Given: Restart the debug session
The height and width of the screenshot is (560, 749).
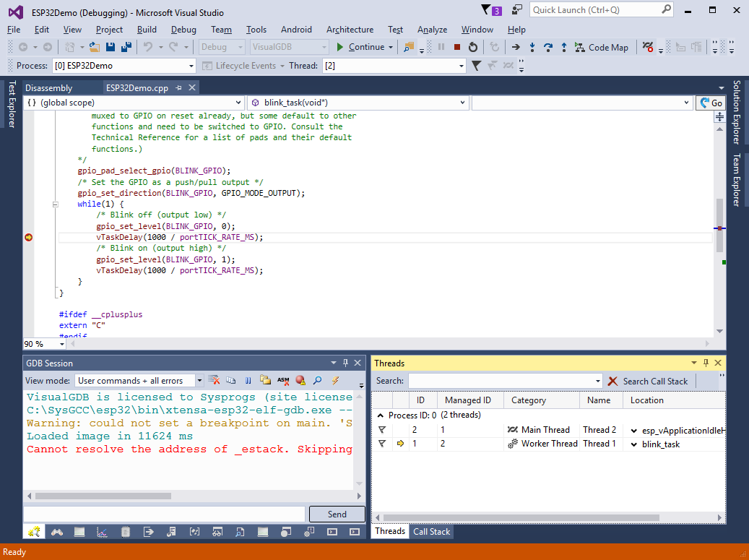Looking at the screenshot, I should pyautogui.click(x=473, y=47).
